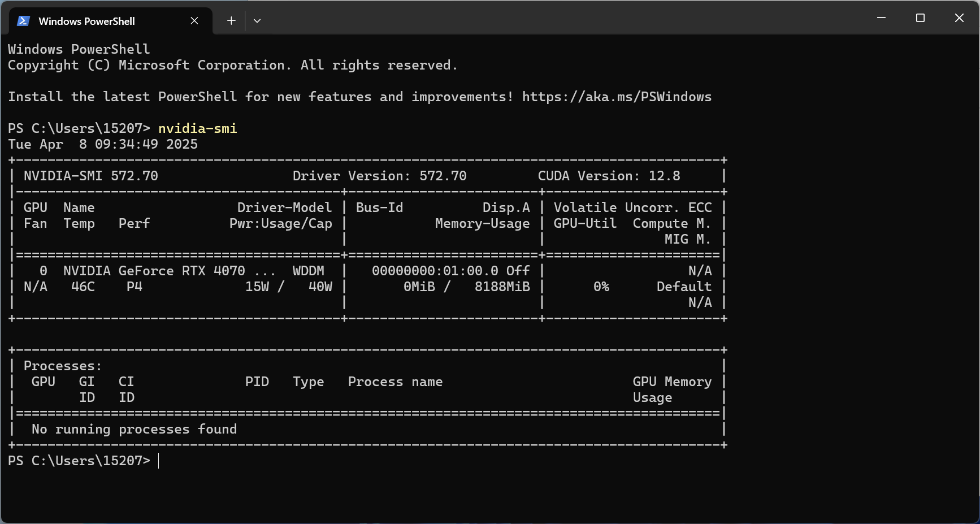Click the GPU-Util column header

coord(586,223)
